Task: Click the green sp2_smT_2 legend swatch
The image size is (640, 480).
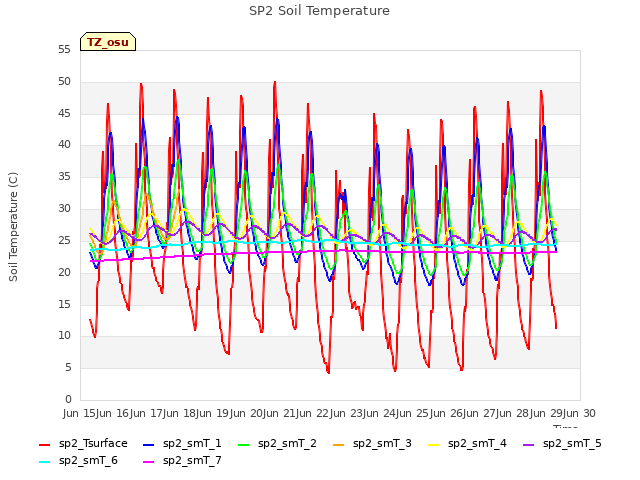Action: [x=244, y=444]
